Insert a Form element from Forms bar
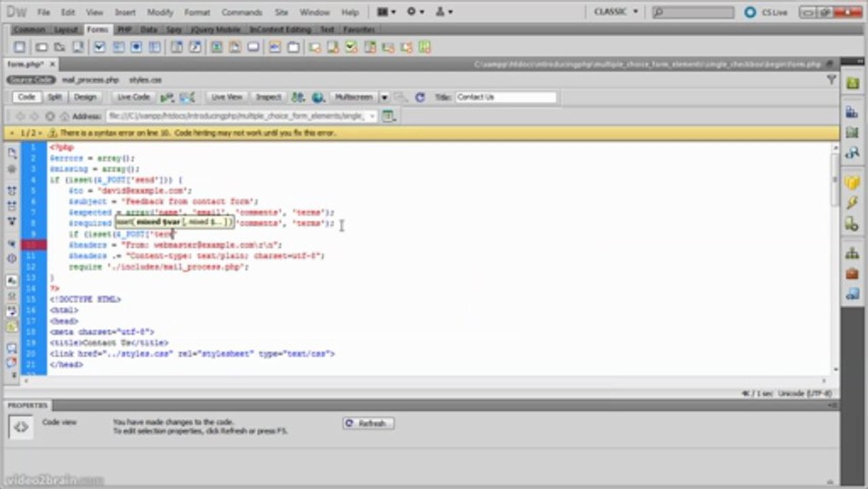Image resolution: width=868 pixels, height=489 pixels. point(20,48)
